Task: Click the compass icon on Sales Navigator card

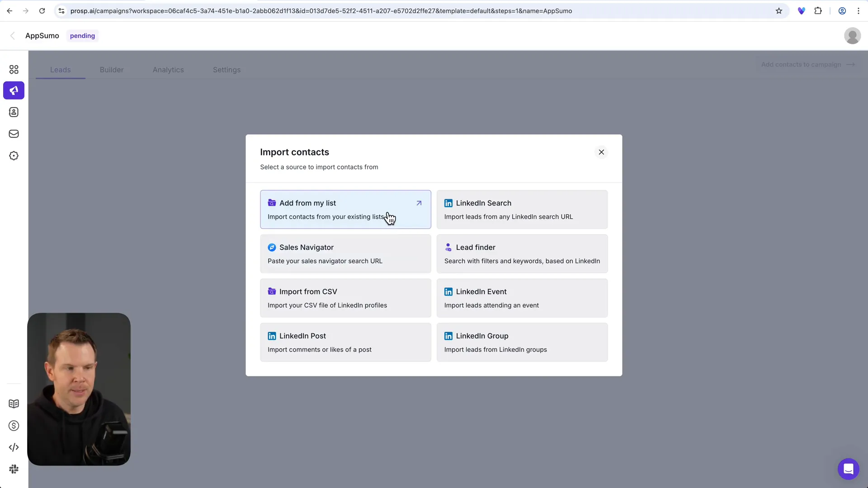Action: [272, 248]
